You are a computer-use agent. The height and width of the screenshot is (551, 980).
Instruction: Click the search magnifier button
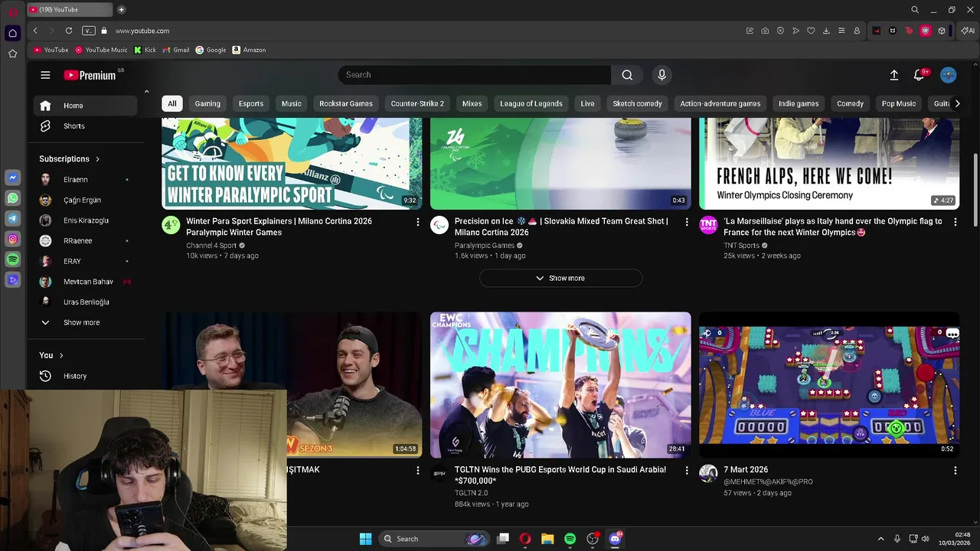[627, 75]
